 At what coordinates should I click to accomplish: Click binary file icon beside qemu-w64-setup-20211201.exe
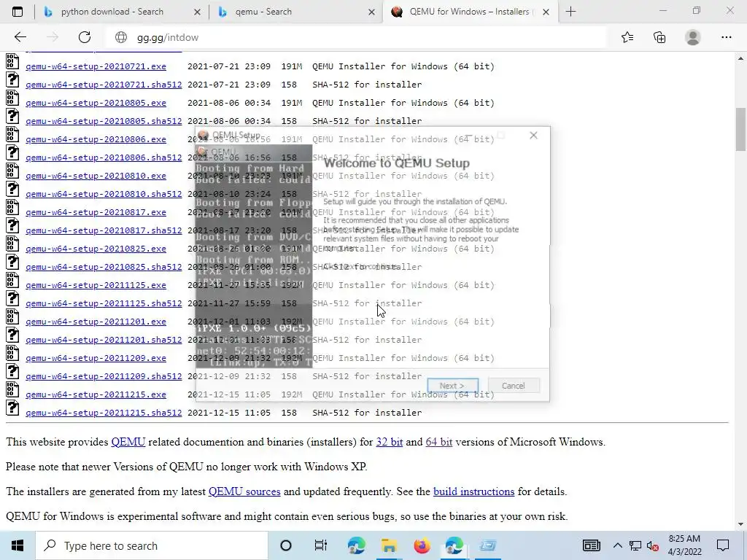click(x=12, y=317)
